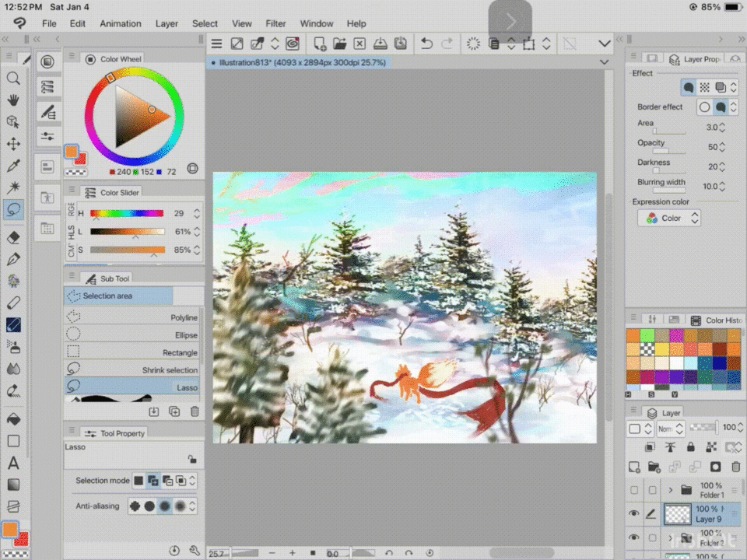Select the Pen tool

[13, 259]
